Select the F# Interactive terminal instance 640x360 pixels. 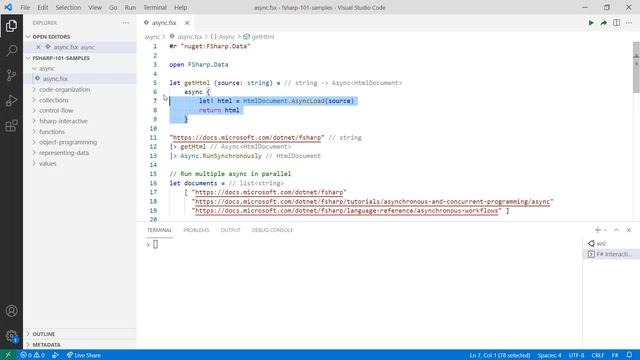pos(611,254)
